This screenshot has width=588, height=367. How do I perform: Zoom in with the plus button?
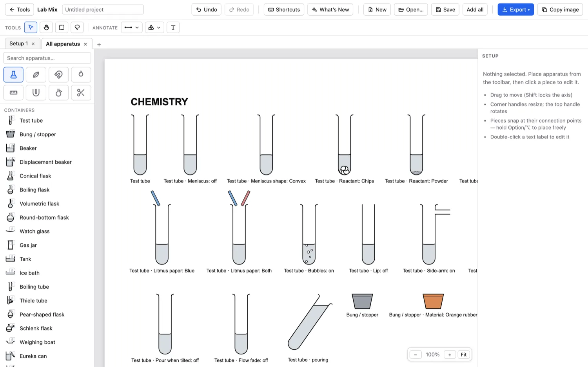click(x=450, y=354)
